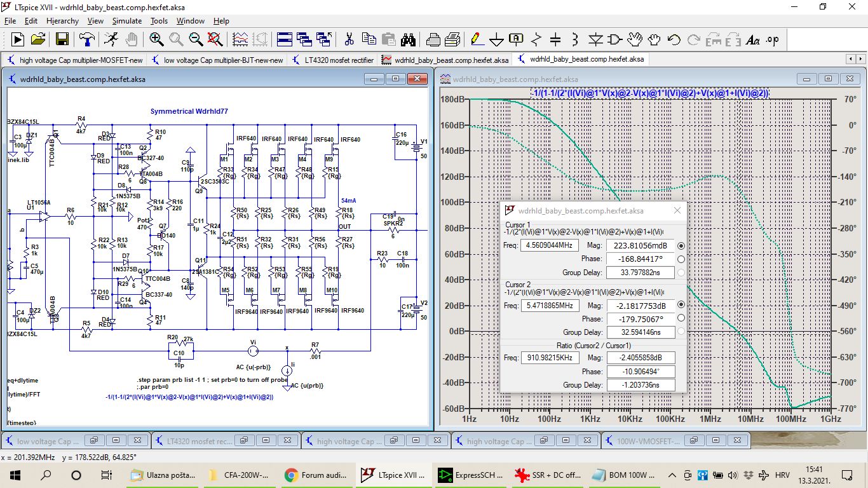The width and height of the screenshot is (868, 488).
Task: Select the Label Net tool
Action: 516,39
